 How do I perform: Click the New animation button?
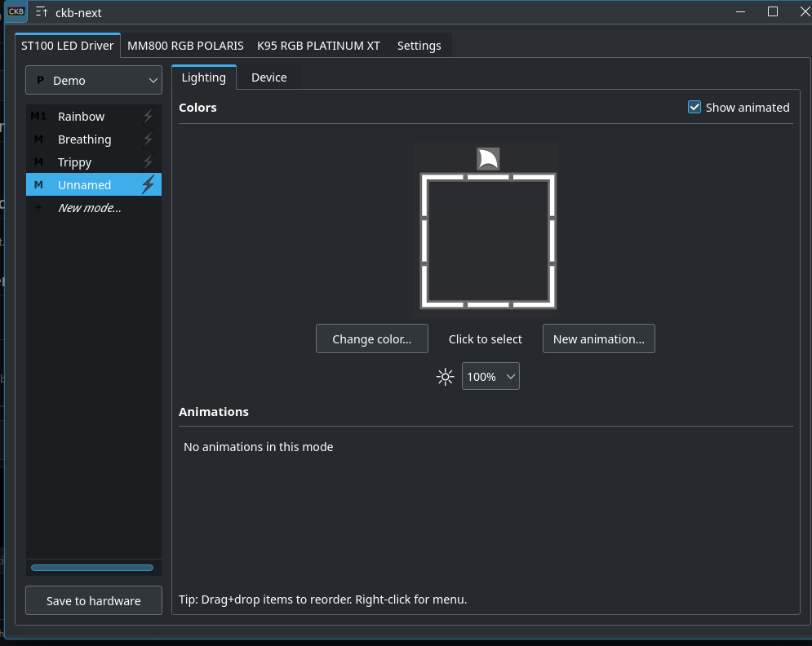(598, 338)
